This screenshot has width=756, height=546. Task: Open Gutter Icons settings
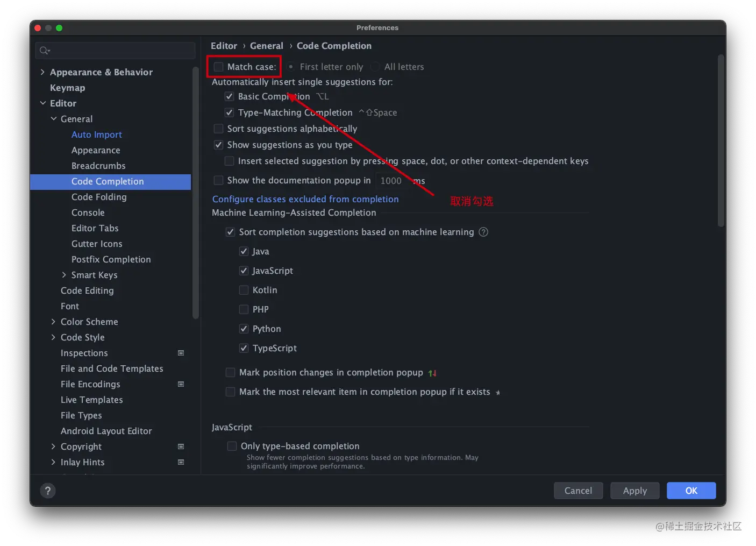click(x=97, y=244)
